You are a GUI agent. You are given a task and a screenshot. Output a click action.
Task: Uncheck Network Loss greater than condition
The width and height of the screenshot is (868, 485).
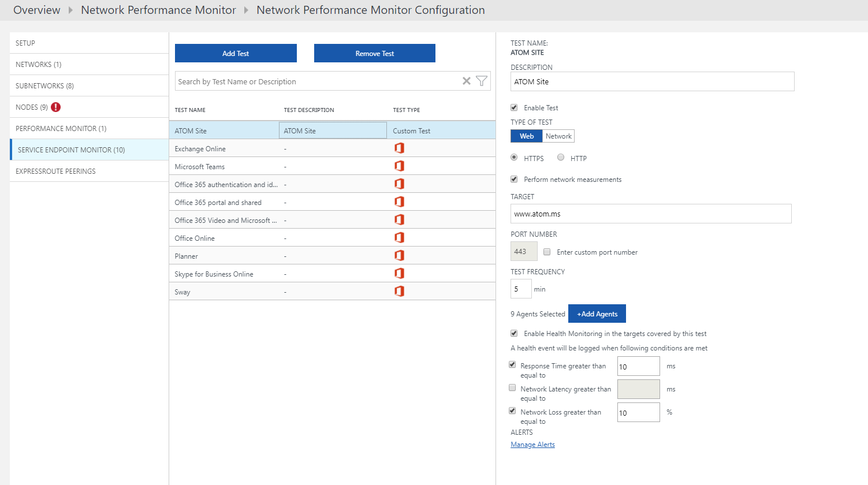(x=512, y=411)
